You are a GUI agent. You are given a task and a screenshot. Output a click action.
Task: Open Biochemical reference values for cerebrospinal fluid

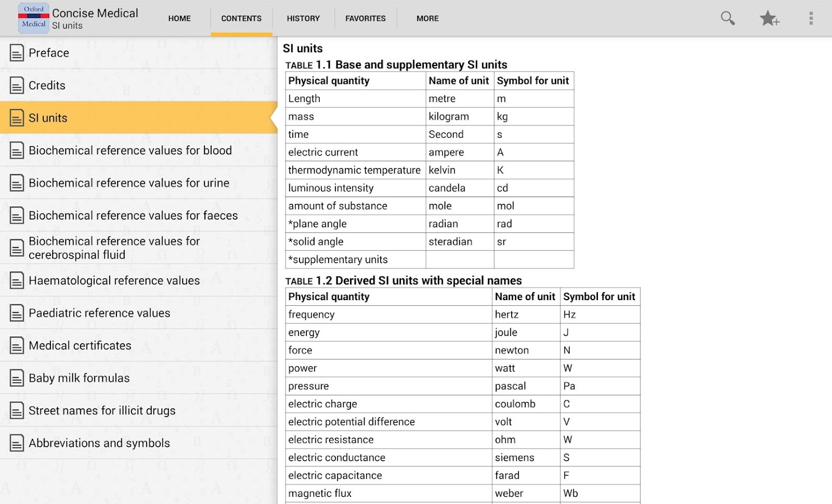click(114, 248)
